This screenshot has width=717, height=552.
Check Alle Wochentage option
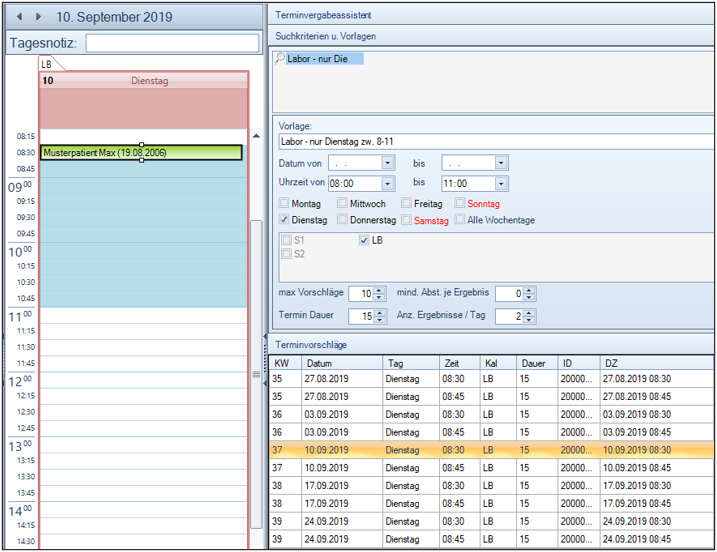point(460,219)
